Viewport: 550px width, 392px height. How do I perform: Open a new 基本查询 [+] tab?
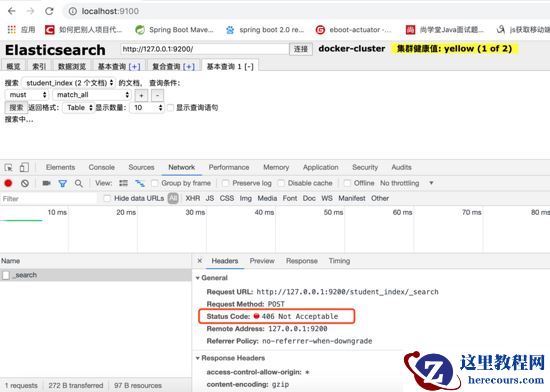coord(119,66)
